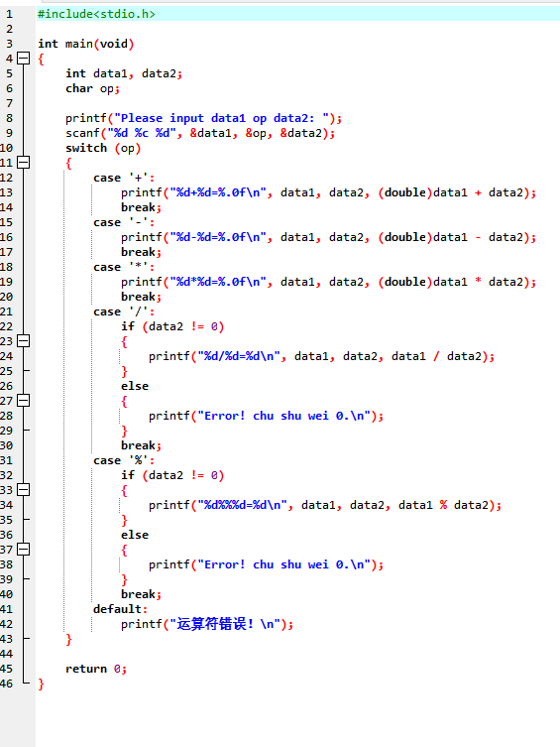Screen dimensions: 560x747
Task: Click the 'break;' on line 14
Action: [142, 207]
